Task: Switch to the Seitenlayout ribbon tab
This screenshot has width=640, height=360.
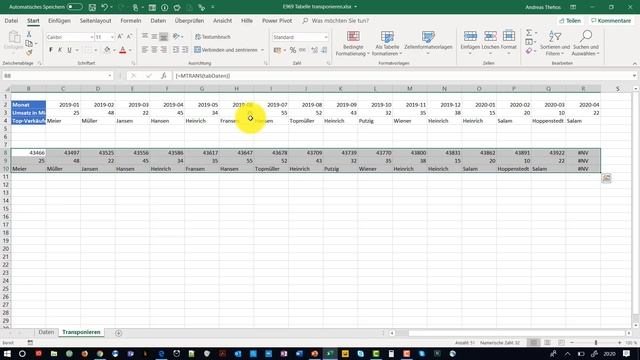Action: click(x=95, y=20)
